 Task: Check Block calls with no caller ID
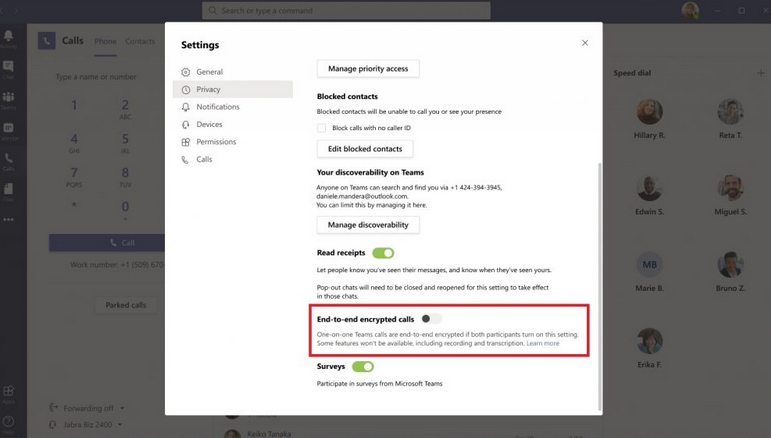[321, 128]
